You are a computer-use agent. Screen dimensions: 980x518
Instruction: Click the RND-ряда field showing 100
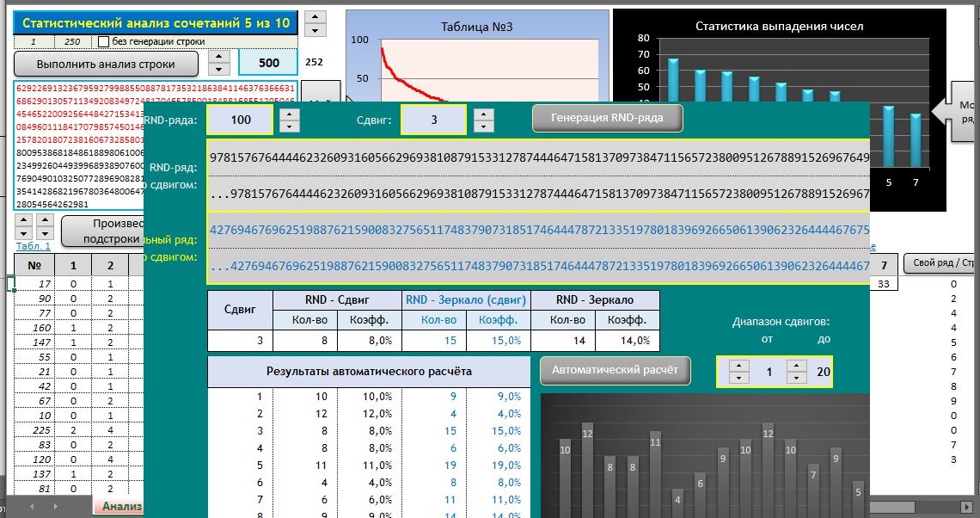click(241, 120)
